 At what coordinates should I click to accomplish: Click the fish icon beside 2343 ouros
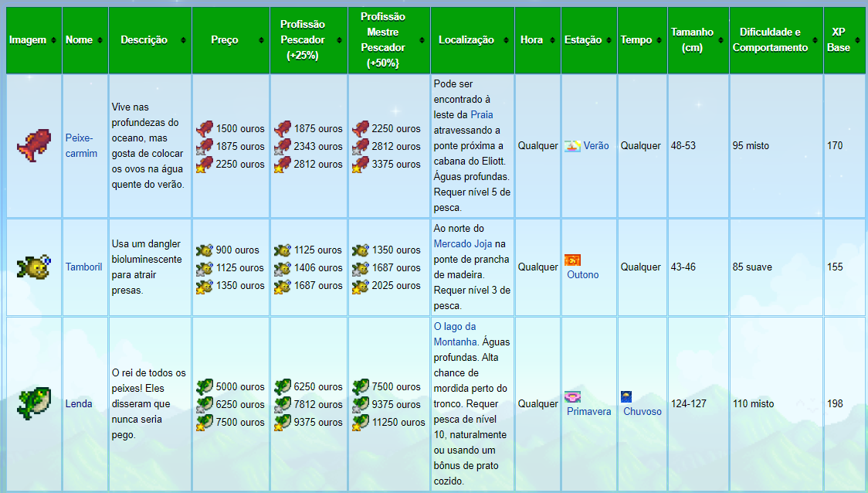click(x=283, y=146)
